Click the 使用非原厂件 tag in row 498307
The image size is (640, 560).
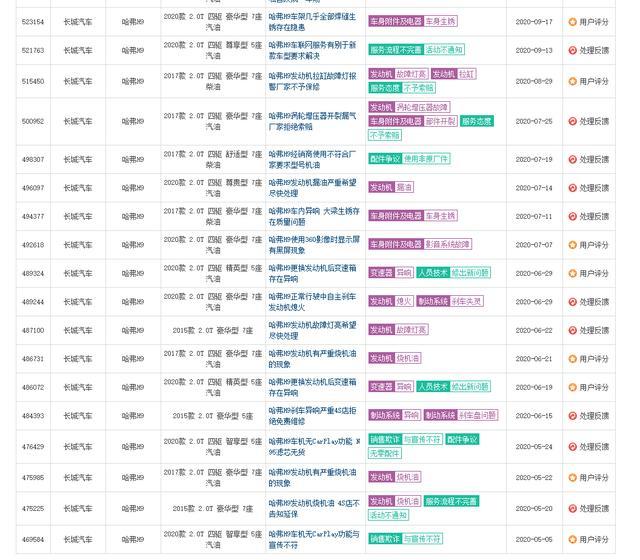(426, 159)
